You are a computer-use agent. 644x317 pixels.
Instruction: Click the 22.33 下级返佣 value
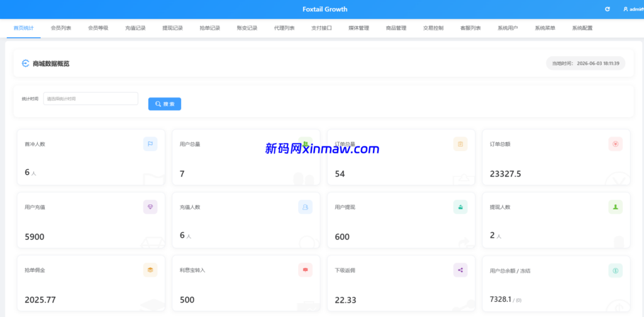pos(345,300)
